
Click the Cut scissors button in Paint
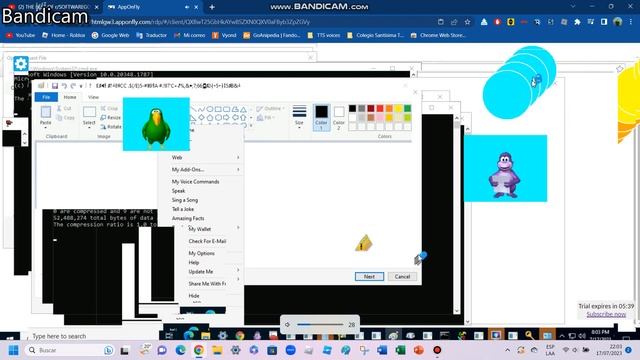point(64,108)
